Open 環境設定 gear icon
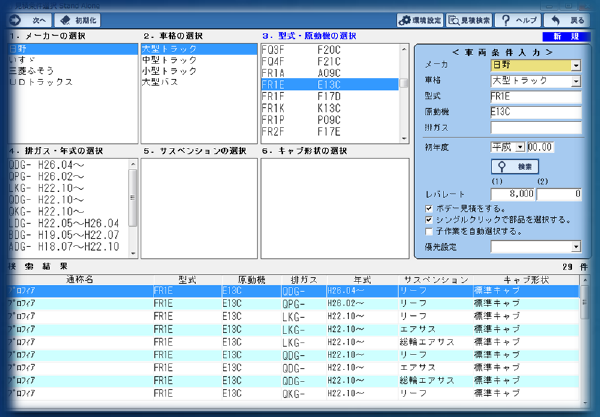This screenshot has height=417, width=600. click(404, 20)
